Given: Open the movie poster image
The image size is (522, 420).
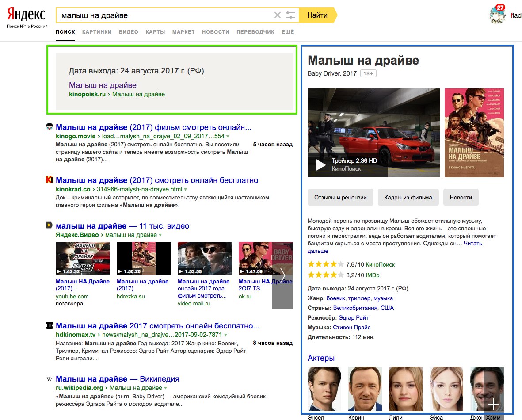Looking at the screenshot, I should click(474, 133).
